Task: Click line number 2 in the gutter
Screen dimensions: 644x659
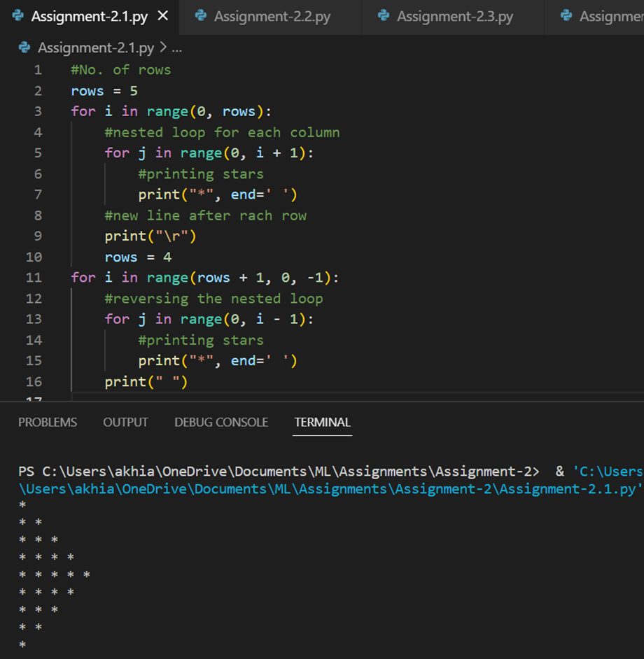Action: [x=38, y=90]
